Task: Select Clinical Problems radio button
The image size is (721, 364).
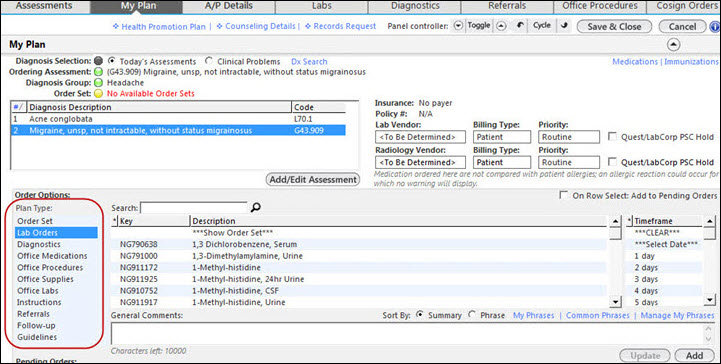Action: (209, 61)
